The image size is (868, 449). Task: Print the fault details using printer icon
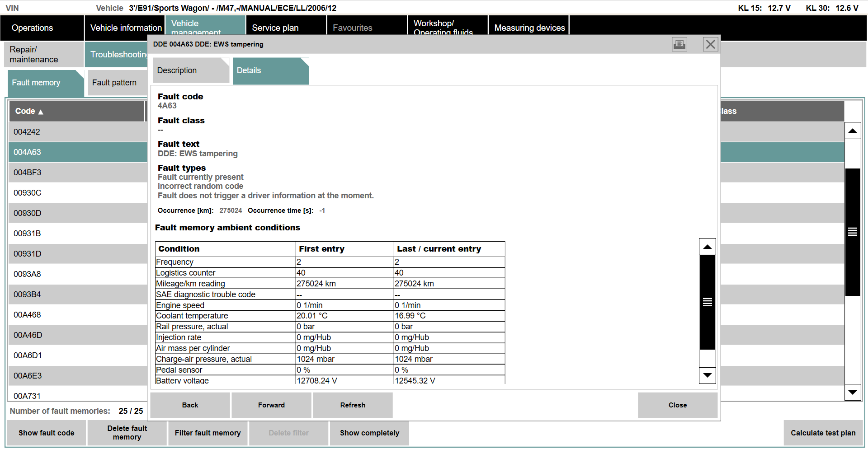click(679, 44)
